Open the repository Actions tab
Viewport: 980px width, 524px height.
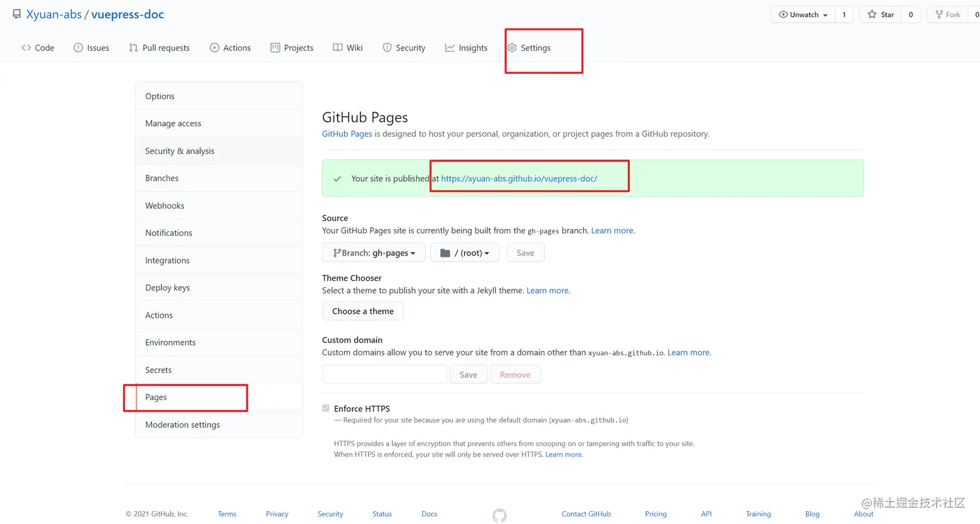point(230,47)
